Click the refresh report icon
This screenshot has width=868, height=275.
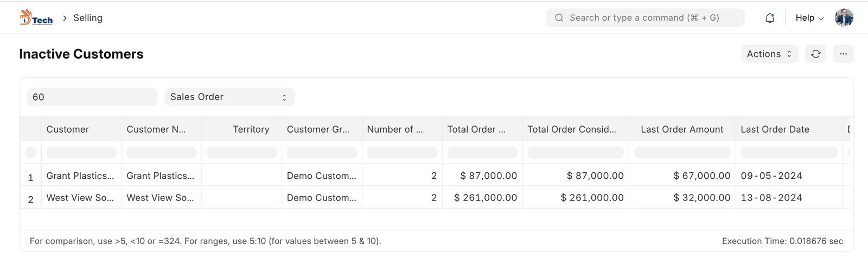tap(815, 54)
